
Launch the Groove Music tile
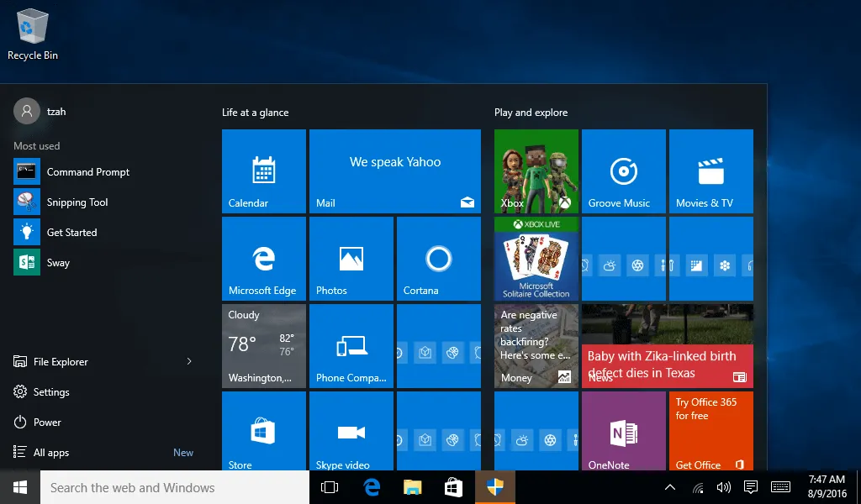(x=623, y=171)
